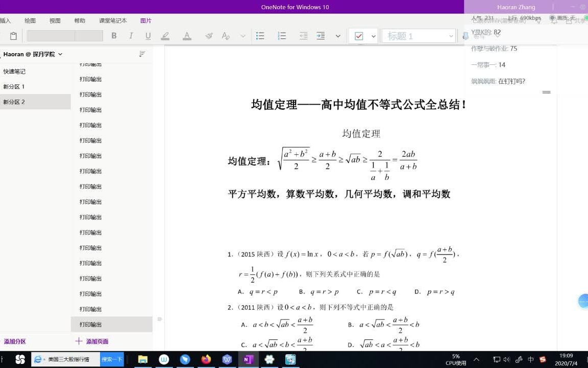Apply italic formatting
The height and width of the screenshot is (368, 588).
click(x=131, y=36)
